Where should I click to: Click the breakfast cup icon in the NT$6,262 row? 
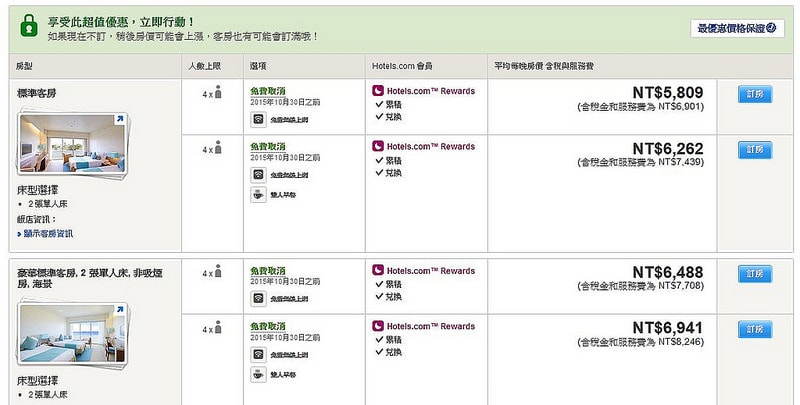coord(258,195)
